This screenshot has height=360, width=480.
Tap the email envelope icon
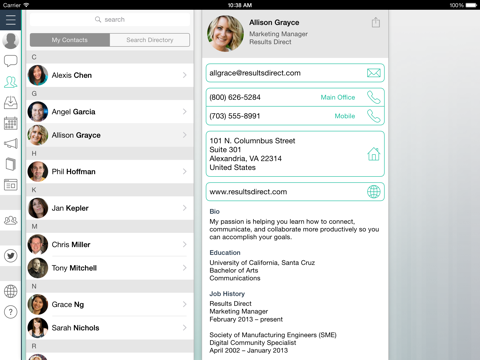click(x=374, y=73)
